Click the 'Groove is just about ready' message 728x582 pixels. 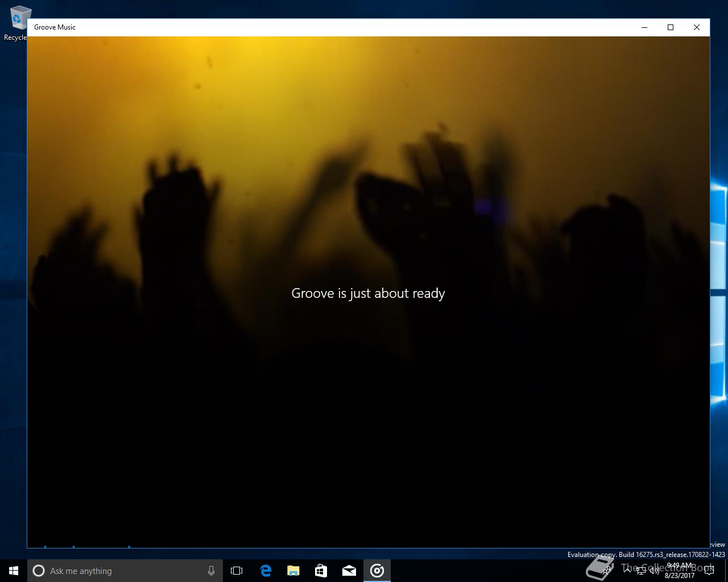(368, 293)
